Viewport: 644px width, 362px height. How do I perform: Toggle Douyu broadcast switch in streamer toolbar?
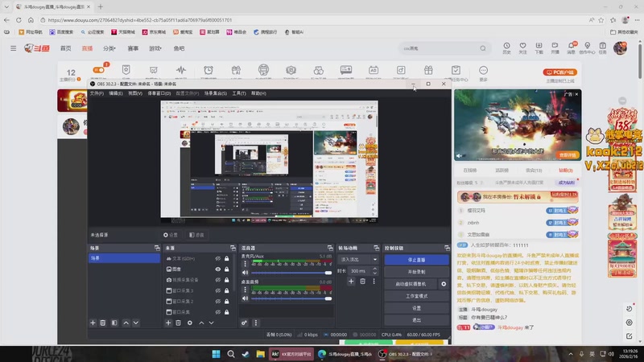[98, 70]
